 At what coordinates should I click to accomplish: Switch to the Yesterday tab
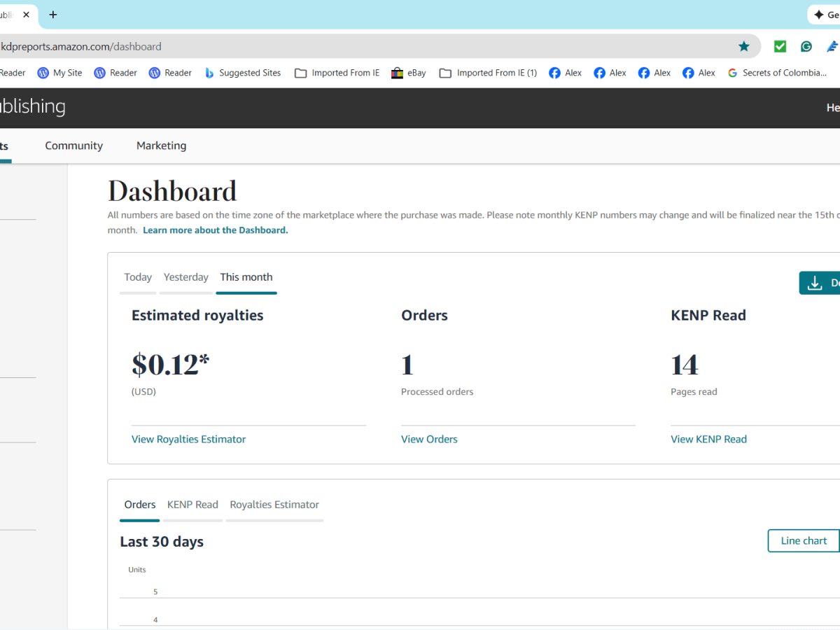186,277
